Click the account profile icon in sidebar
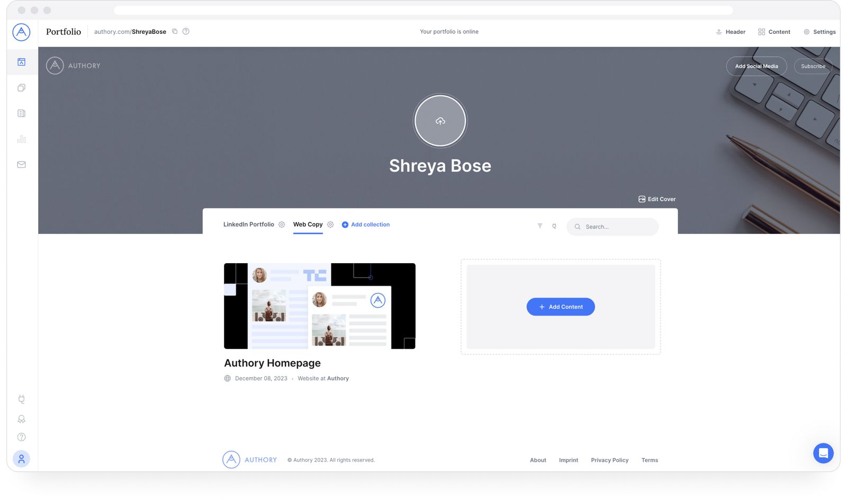This screenshot has width=847, height=504. coord(21,459)
